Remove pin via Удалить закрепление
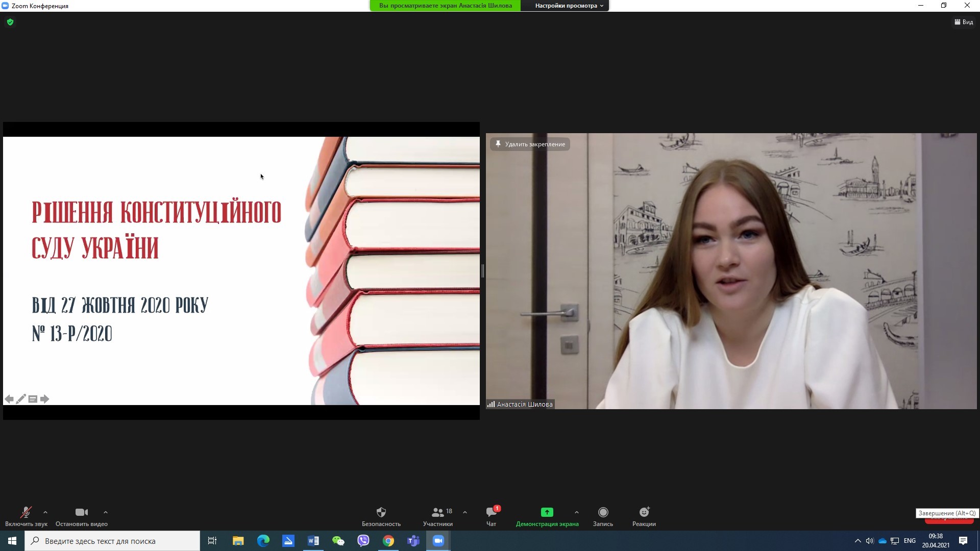The width and height of the screenshot is (980, 551). 530,144
